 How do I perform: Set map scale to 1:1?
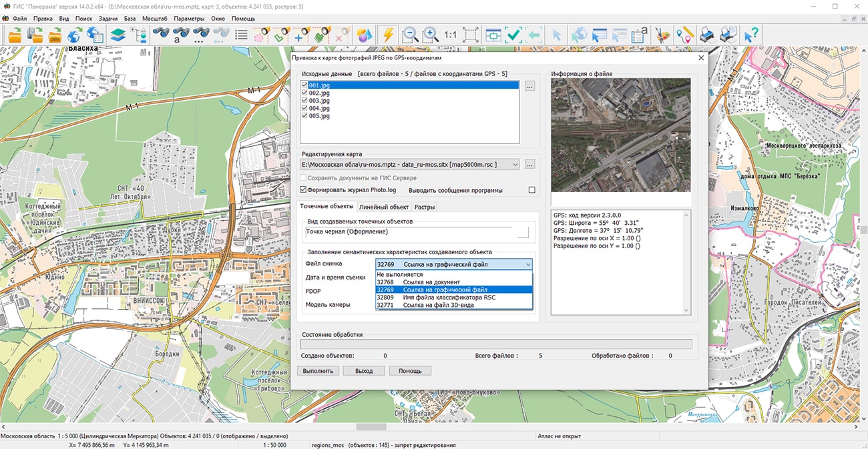450,35
